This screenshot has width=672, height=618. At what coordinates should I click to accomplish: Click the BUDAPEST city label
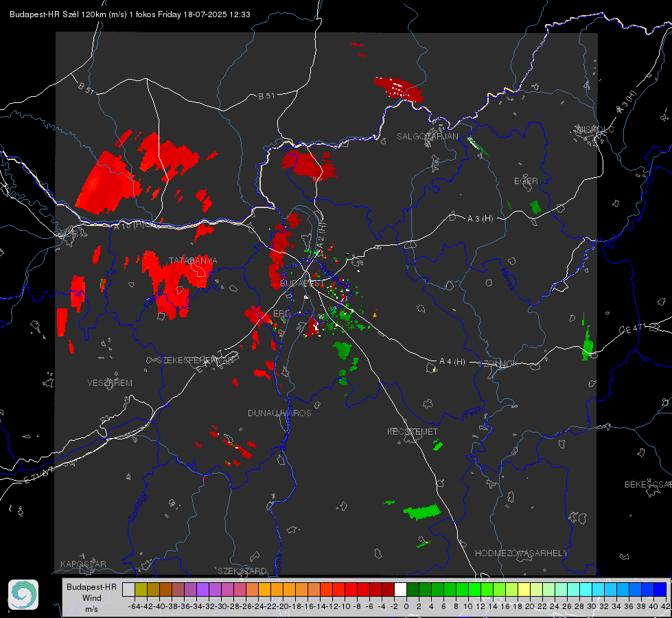click(x=302, y=284)
